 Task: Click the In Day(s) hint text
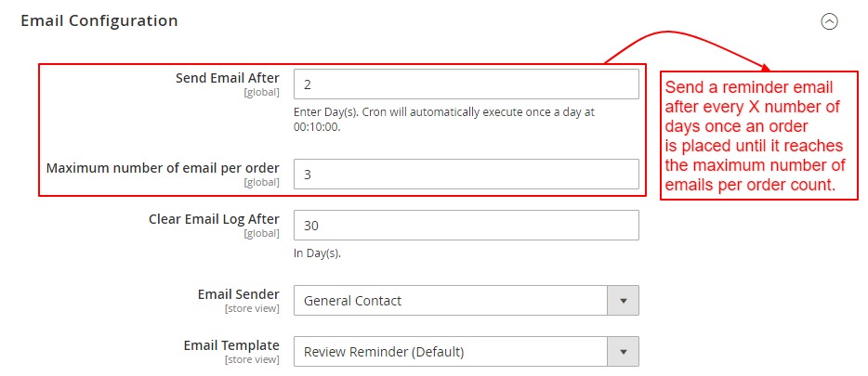pyautogui.click(x=317, y=253)
